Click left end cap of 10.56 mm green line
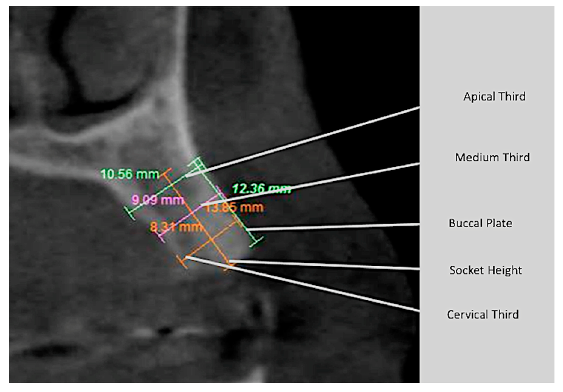Viewport: 563px width, 392px height. coord(130,213)
